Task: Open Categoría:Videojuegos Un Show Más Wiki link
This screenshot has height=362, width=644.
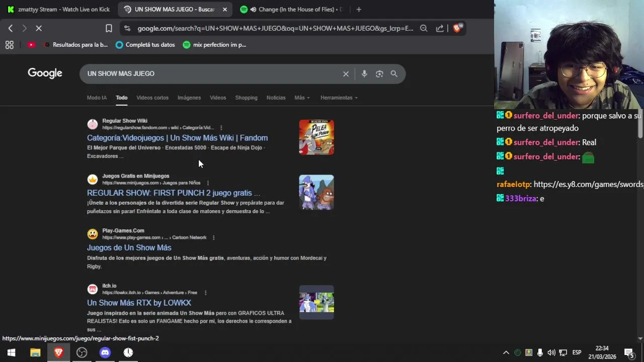Action: coord(177,138)
